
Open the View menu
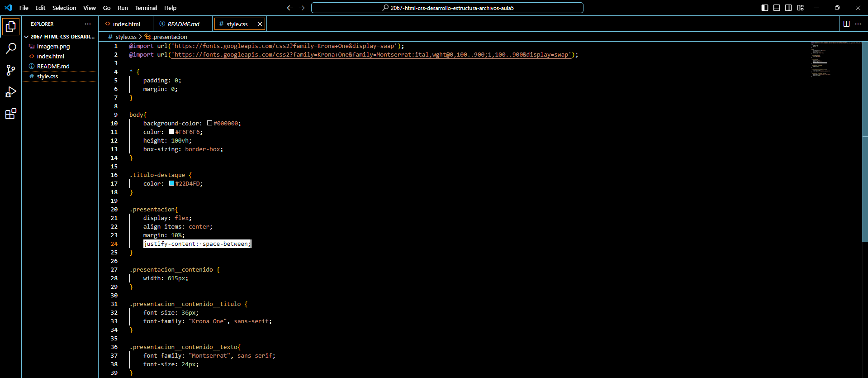tap(90, 8)
